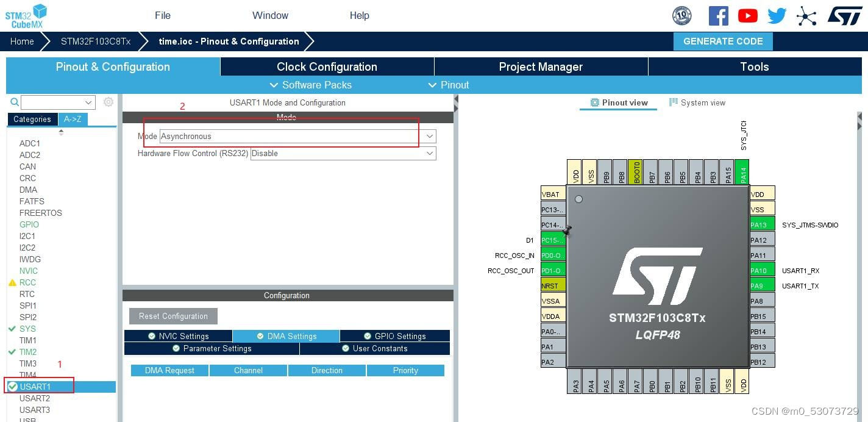Select the PD0-O RCC_OSC_IN pin
This screenshot has width=868, height=422.
tap(553, 255)
